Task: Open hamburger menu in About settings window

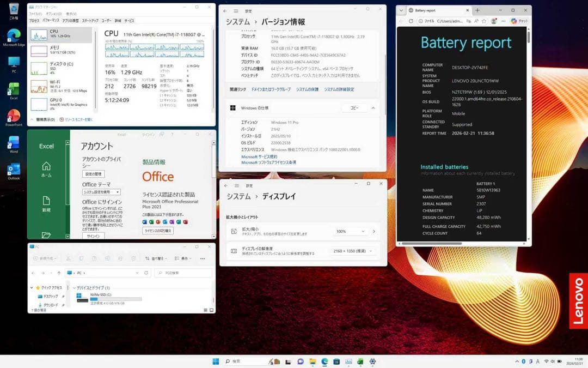Action: [x=236, y=11]
